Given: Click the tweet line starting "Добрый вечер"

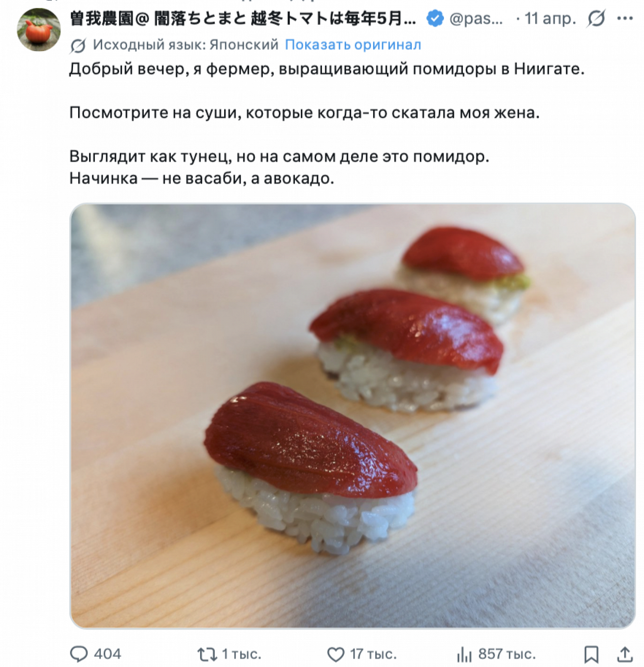Looking at the screenshot, I should [x=326, y=69].
